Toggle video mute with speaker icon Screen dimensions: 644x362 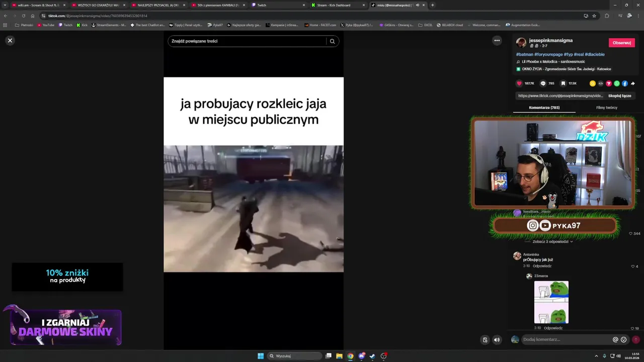[497, 340]
